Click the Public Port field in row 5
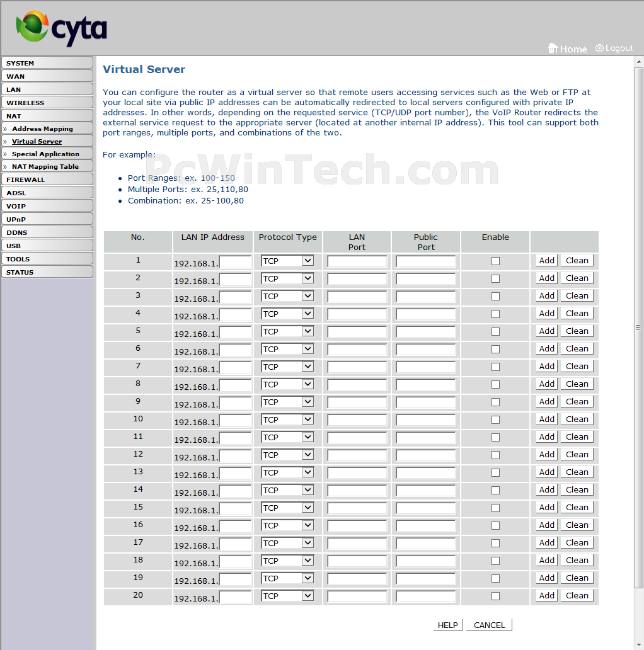 [426, 332]
